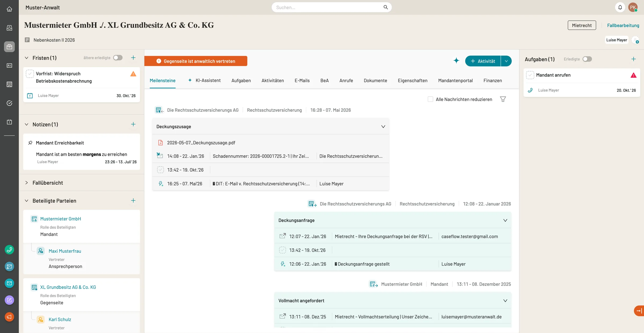Open the home icon in sidebar
Screen dimensions: 644x333
coord(9,9)
